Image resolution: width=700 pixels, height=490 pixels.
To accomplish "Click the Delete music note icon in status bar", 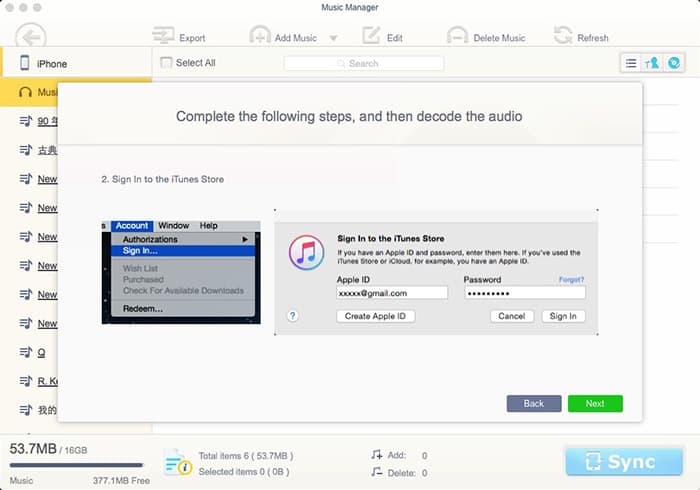I will pos(377,472).
